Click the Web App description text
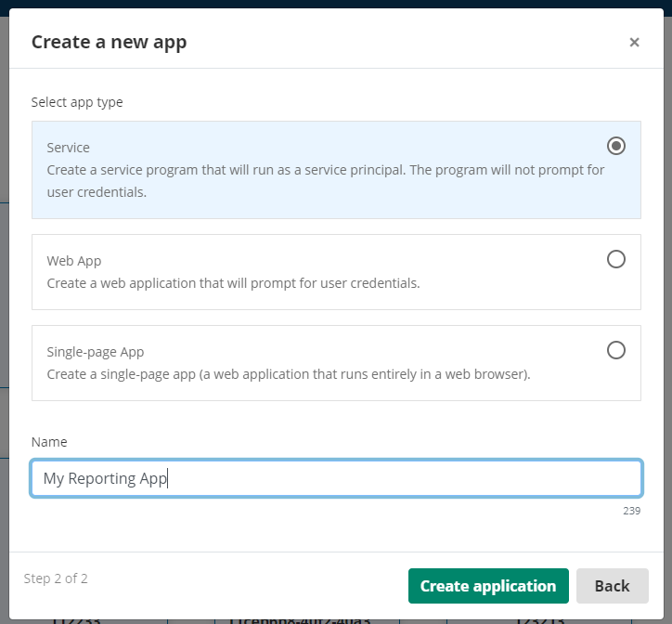Screen dimensions: 672x624 pyautogui.click(x=233, y=283)
